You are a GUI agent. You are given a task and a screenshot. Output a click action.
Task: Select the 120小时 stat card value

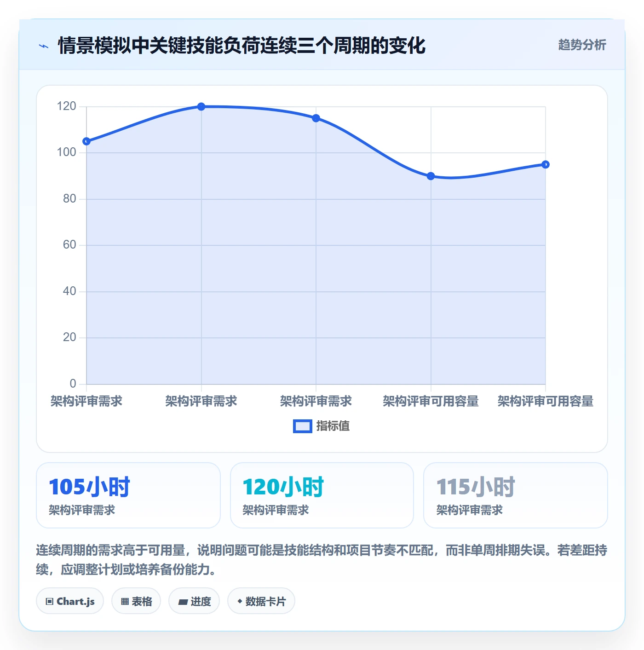click(283, 487)
